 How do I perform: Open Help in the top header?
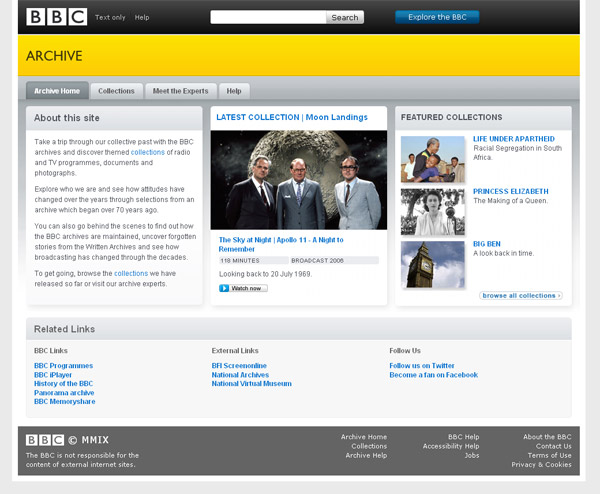[142, 17]
